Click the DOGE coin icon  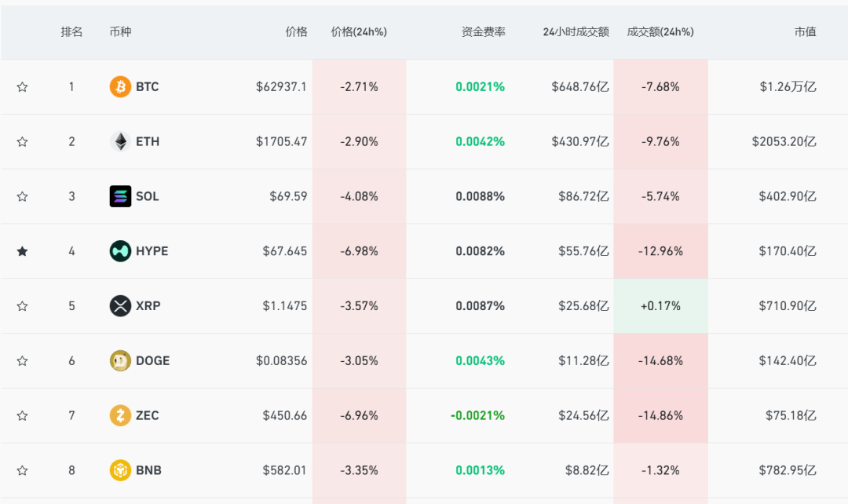click(x=120, y=360)
